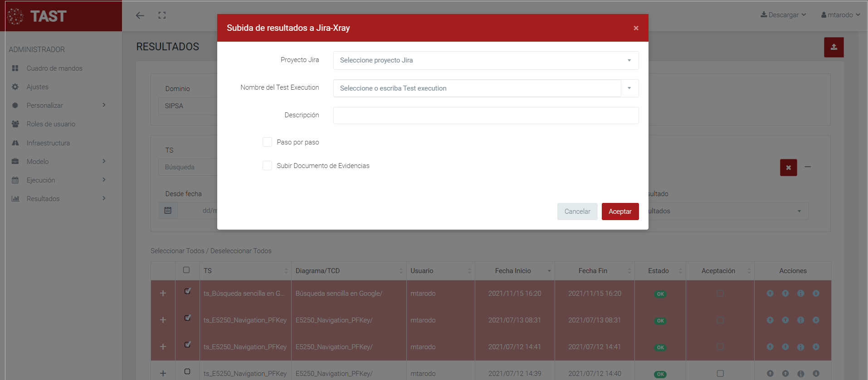The image size is (868, 380).
Task: Click the upload results icon button
Action: 834,47
